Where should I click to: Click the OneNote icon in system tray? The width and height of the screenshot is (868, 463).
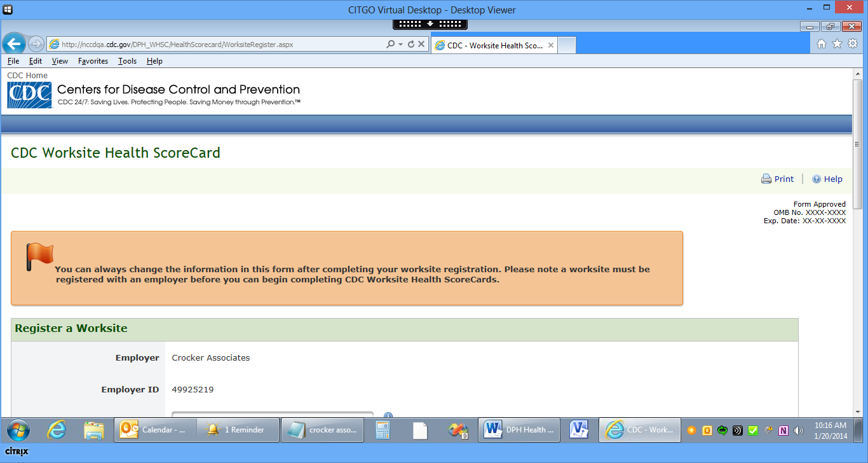coord(783,431)
